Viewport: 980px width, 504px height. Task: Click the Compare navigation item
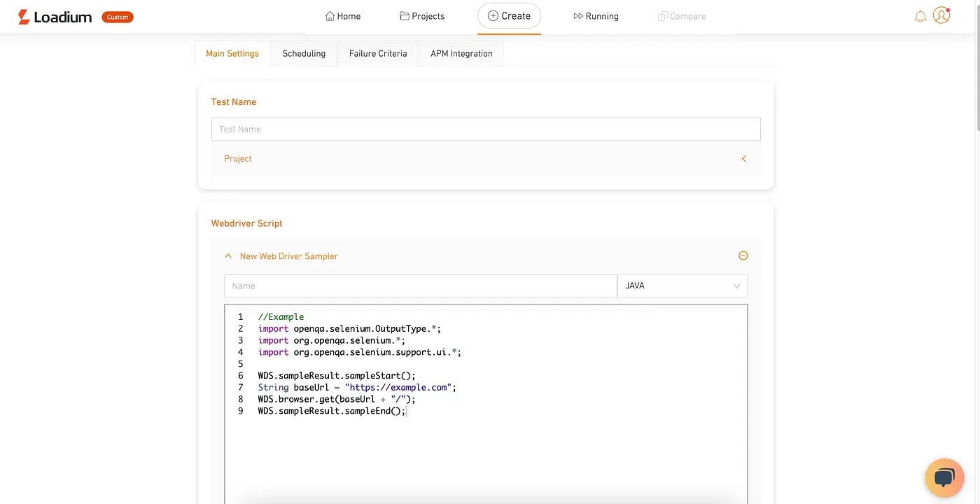click(682, 16)
